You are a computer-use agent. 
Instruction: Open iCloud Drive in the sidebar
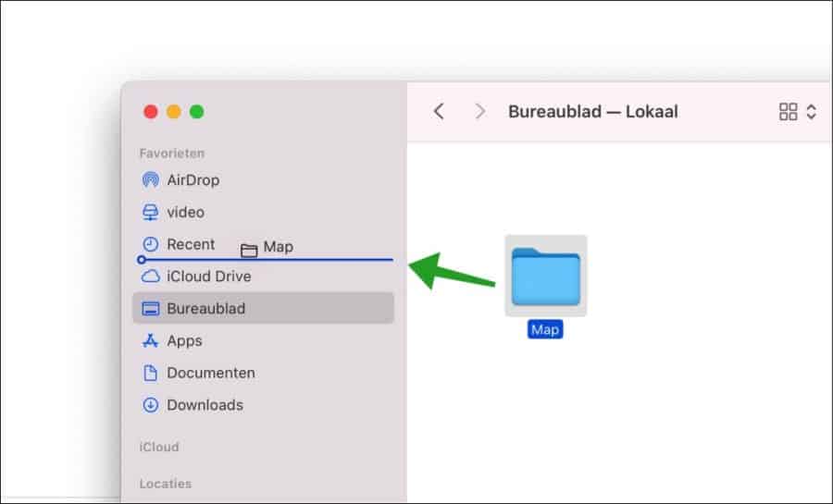pos(263,277)
